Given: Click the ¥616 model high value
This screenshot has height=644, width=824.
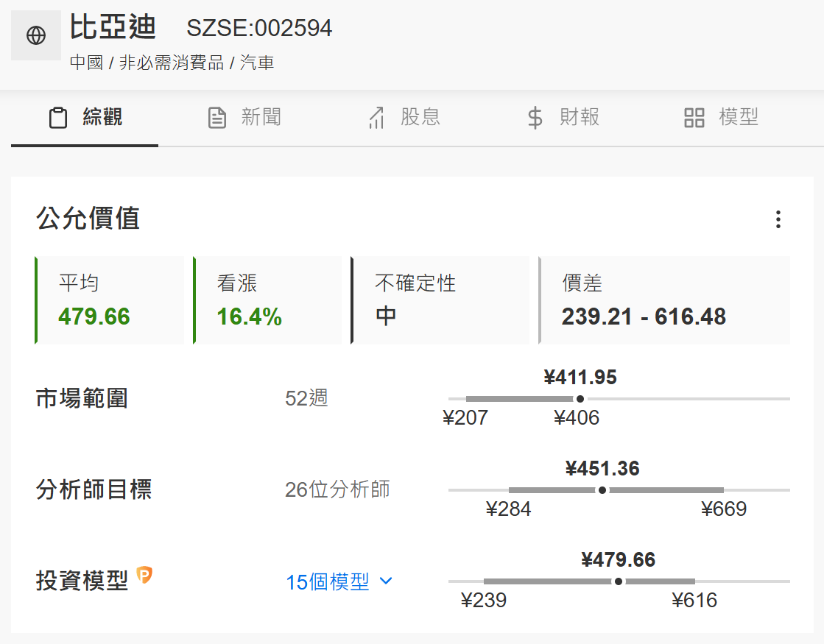Looking at the screenshot, I should pos(694,601).
